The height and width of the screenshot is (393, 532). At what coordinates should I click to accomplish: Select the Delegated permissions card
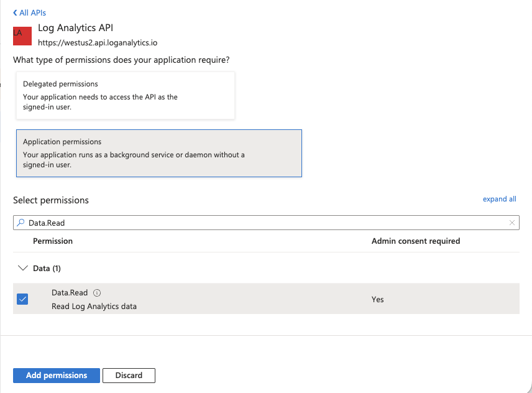point(126,95)
